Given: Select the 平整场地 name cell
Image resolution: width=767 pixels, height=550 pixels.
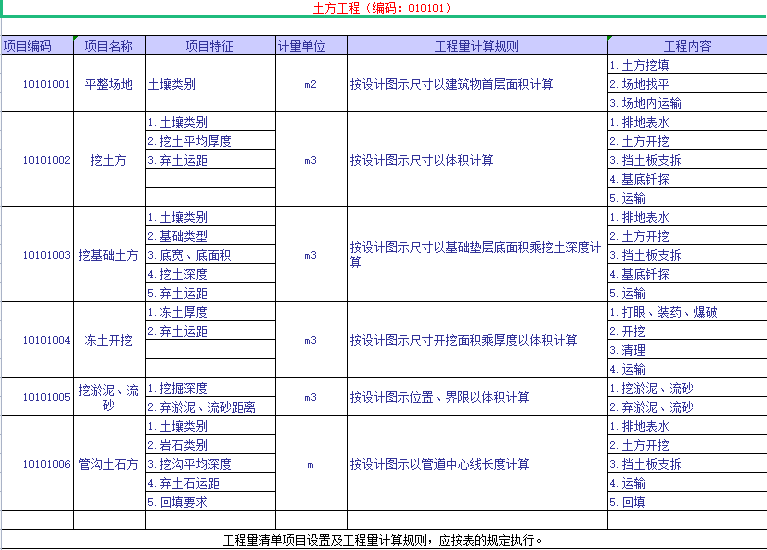Looking at the screenshot, I should (109, 84).
